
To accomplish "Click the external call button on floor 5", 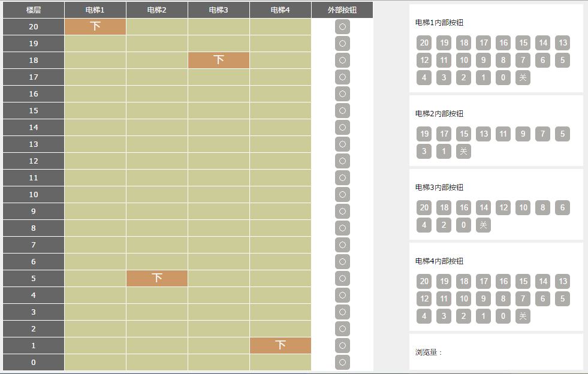I will click(342, 278).
